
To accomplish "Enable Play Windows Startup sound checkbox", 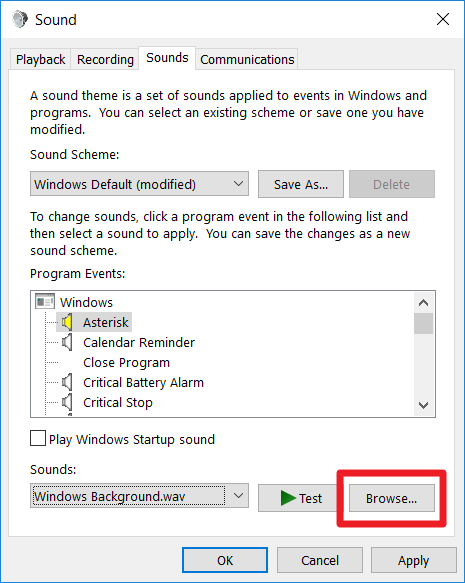I will tap(38, 438).
